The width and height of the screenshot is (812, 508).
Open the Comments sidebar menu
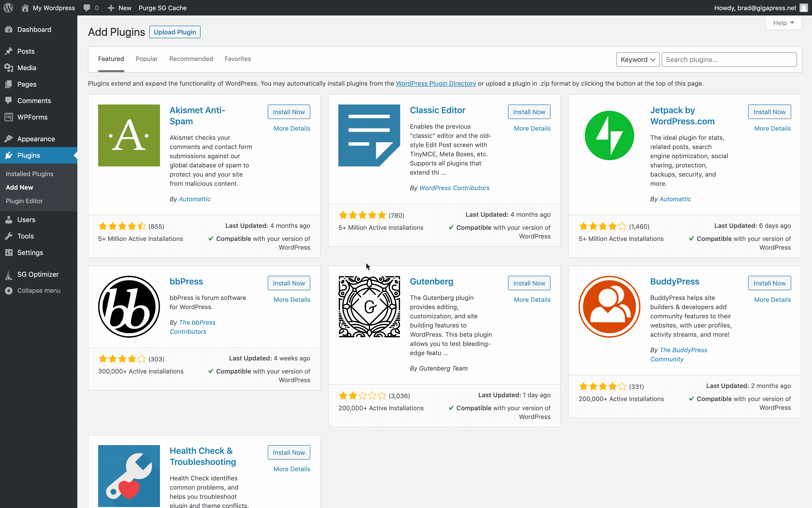39,101
